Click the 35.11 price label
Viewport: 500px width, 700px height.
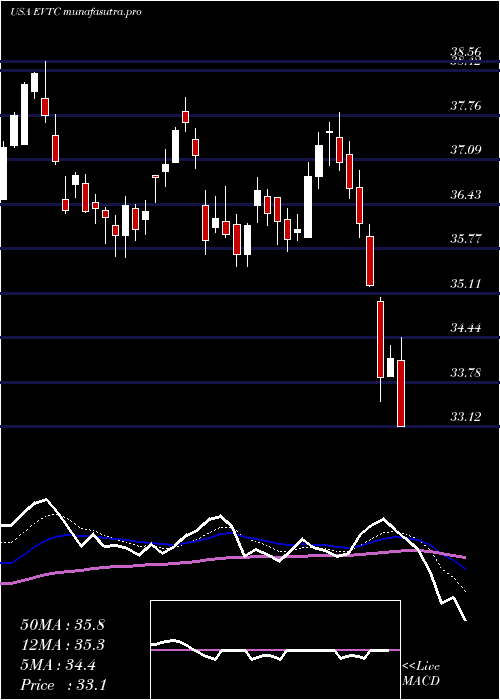pos(466,283)
